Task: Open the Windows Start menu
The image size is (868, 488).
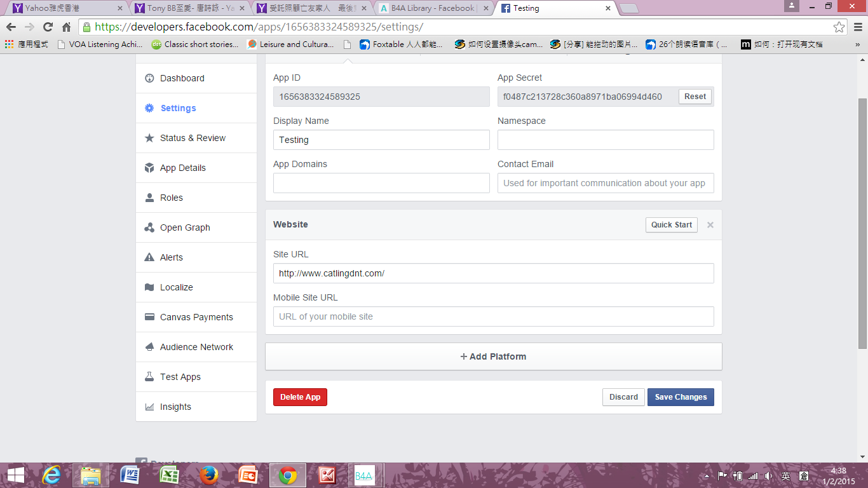Action: point(16,475)
